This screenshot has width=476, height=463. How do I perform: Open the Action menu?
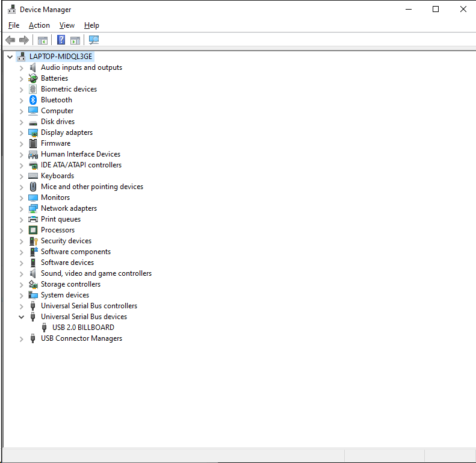[39, 25]
